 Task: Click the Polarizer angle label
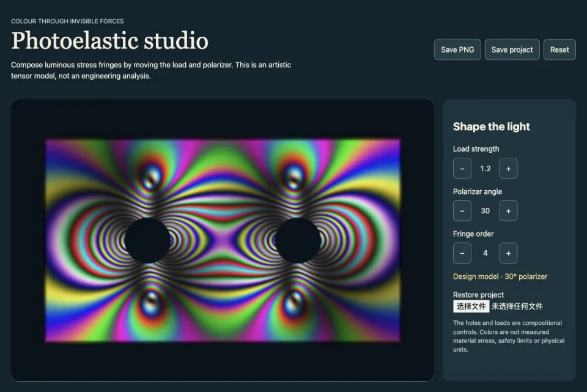pos(478,191)
